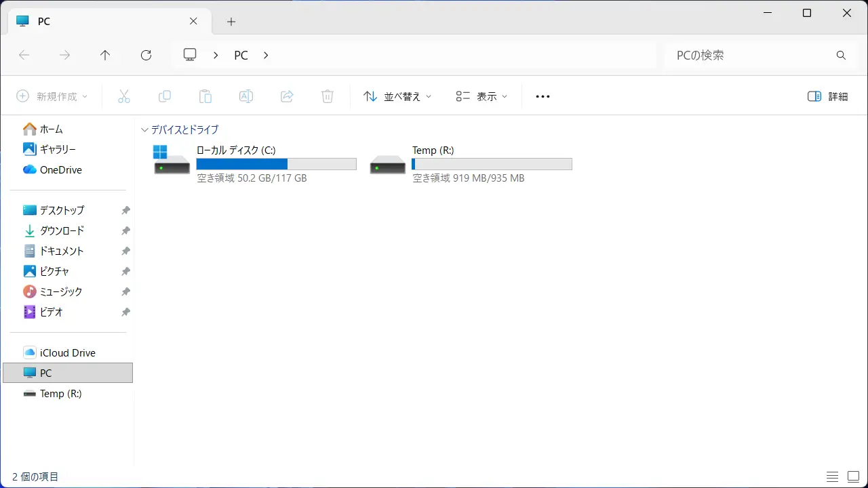Switch to large icons view in status bar
The height and width of the screenshot is (488, 868).
853,476
